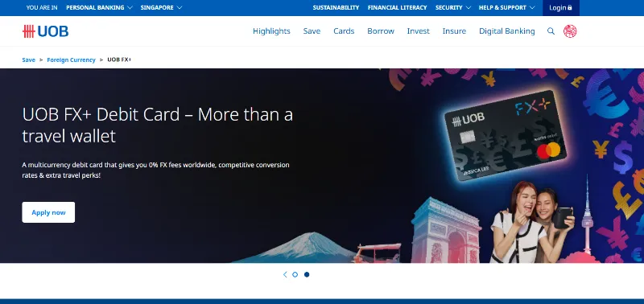The image size is (644, 304).
Task: Open the Borrow menu
Action: click(381, 31)
